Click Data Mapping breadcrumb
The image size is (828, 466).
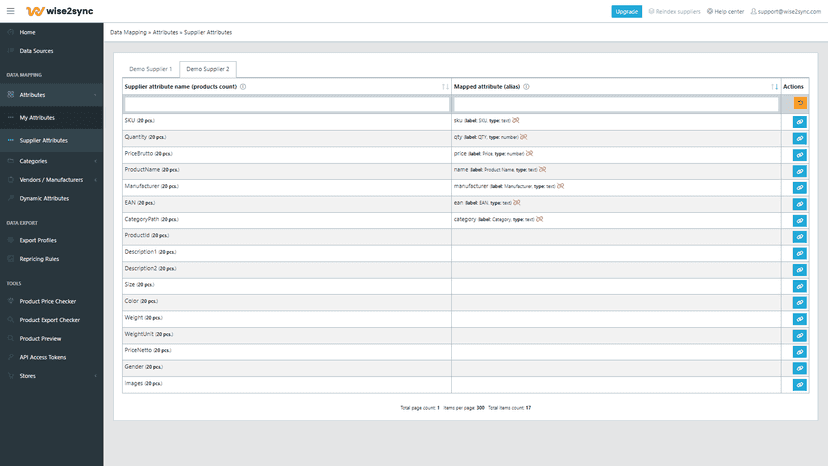[128, 32]
